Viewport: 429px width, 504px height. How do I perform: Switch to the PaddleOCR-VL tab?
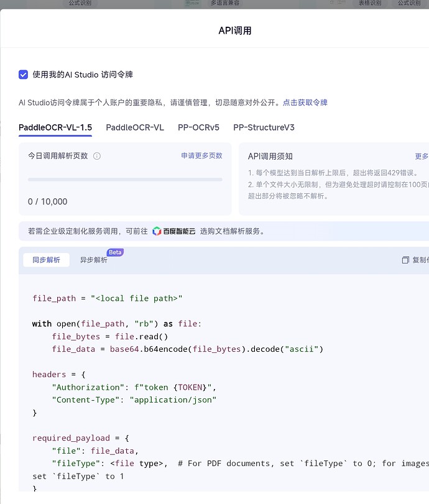coord(135,127)
